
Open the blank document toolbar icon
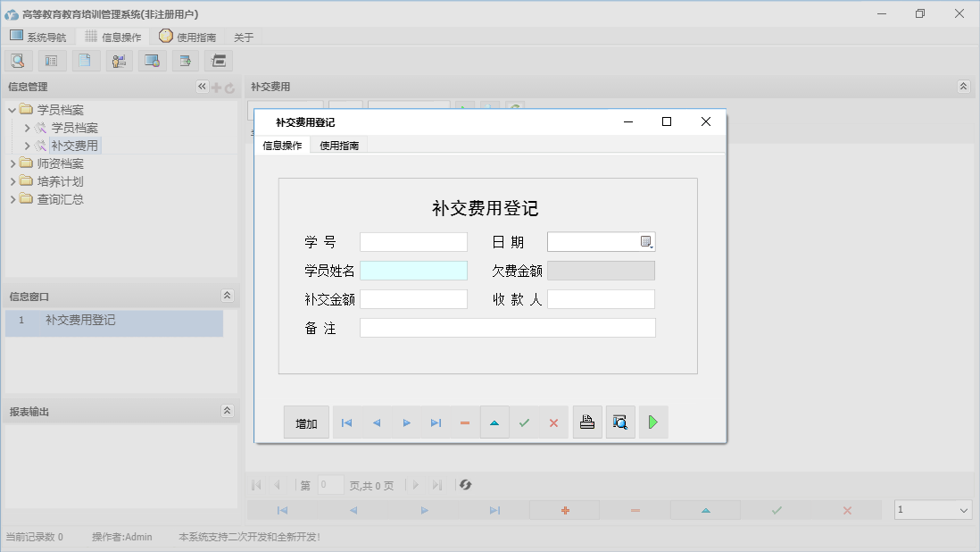click(86, 60)
